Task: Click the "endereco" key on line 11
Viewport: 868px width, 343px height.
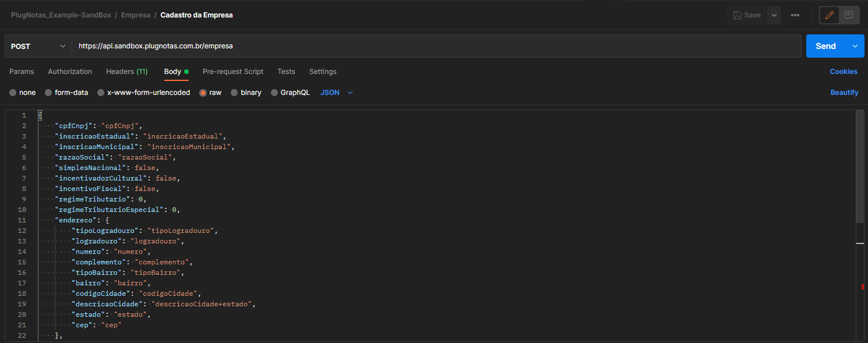Action: point(76,220)
